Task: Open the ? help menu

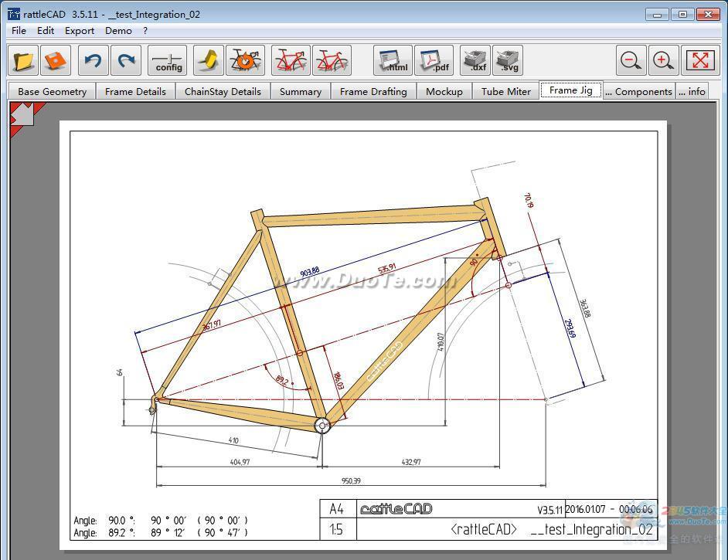Action: coord(145,31)
